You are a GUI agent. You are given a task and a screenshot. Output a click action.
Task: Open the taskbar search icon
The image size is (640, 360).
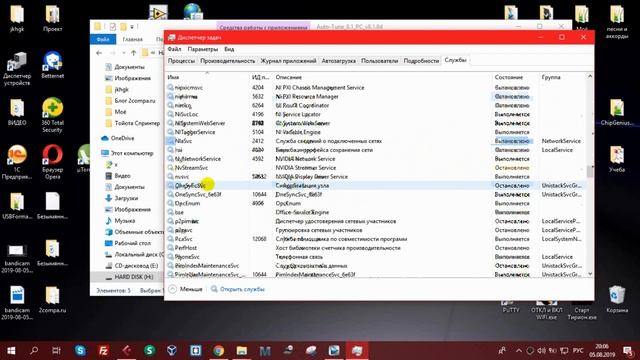[x=34, y=351]
